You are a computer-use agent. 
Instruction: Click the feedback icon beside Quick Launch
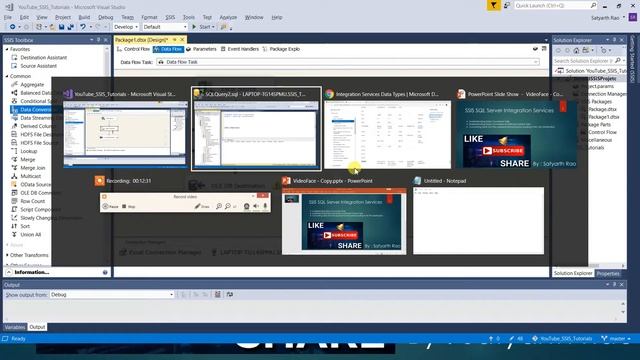507,5
